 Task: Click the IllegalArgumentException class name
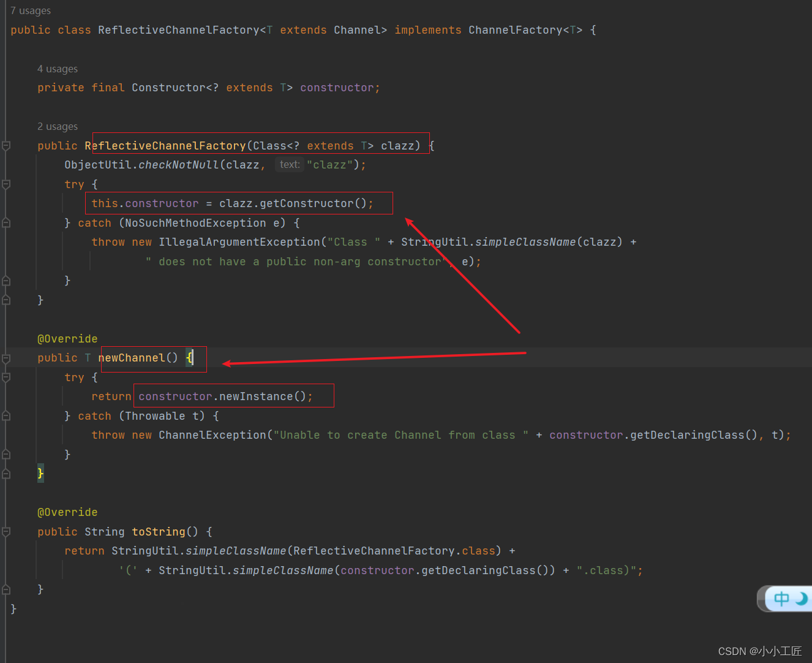[x=239, y=242]
